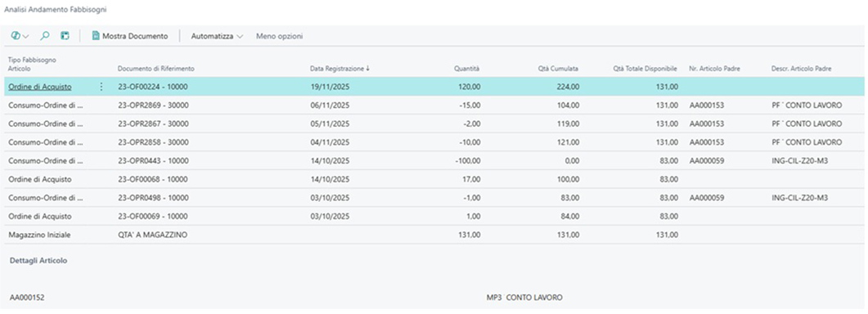Sort by Data Registrazione column header

[340, 68]
